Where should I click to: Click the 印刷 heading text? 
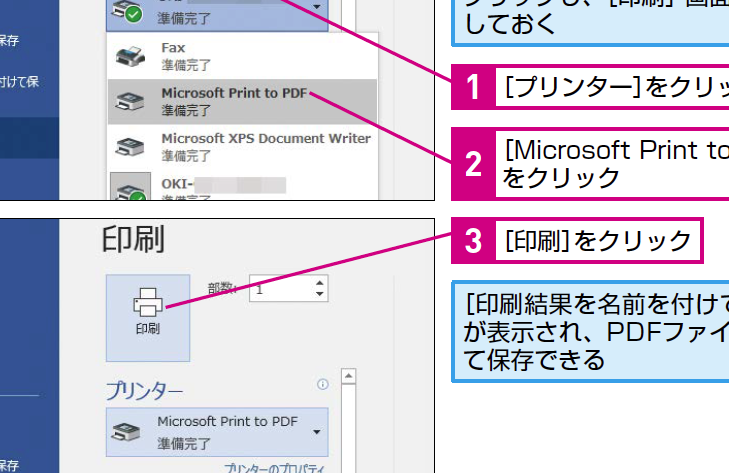coord(133,239)
